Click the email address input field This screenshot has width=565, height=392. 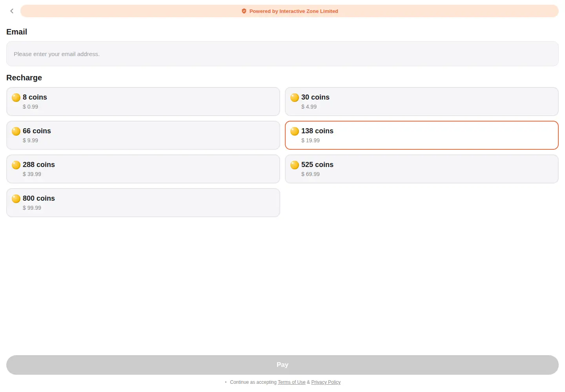[282, 54]
